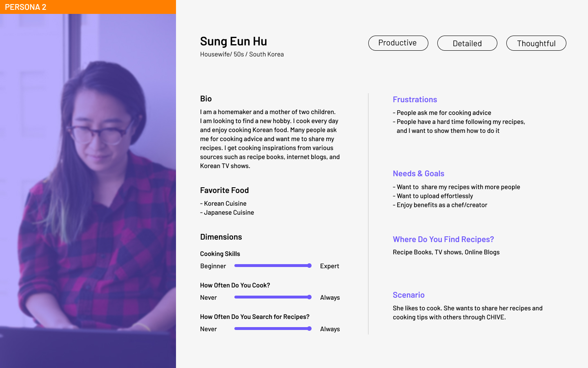Screen dimensions: 588x368
Task: Click the Bio section heading
Action: 206,99
